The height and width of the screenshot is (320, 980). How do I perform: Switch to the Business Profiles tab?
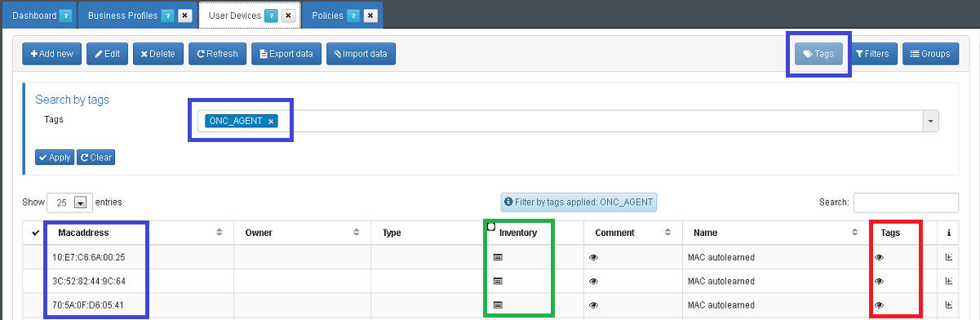click(x=122, y=16)
